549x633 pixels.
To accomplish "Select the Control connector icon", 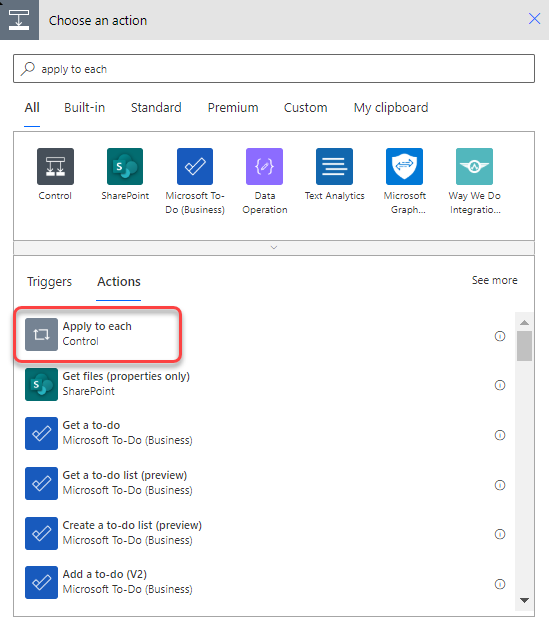I will click(55, 166).
